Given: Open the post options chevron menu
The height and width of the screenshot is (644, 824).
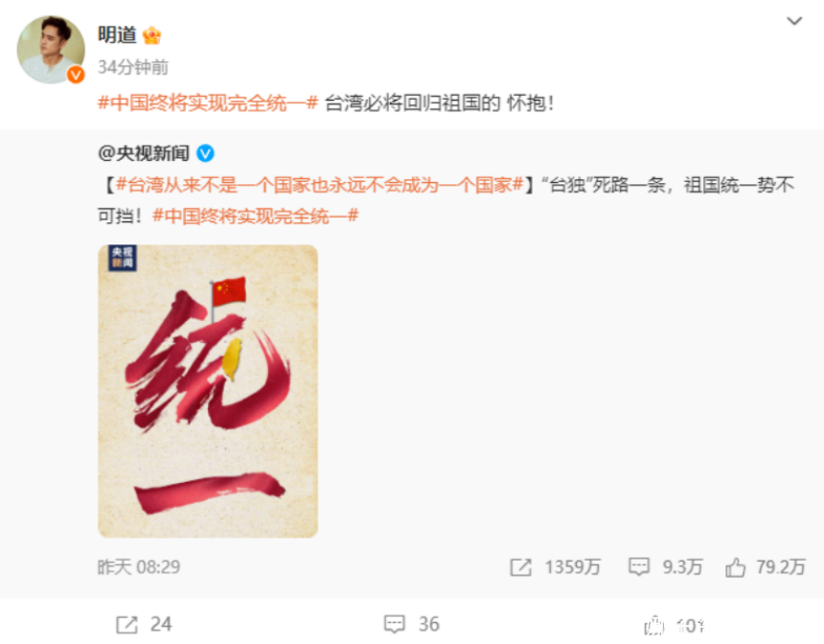Looking at the screenshot, I should pos(794,21).
